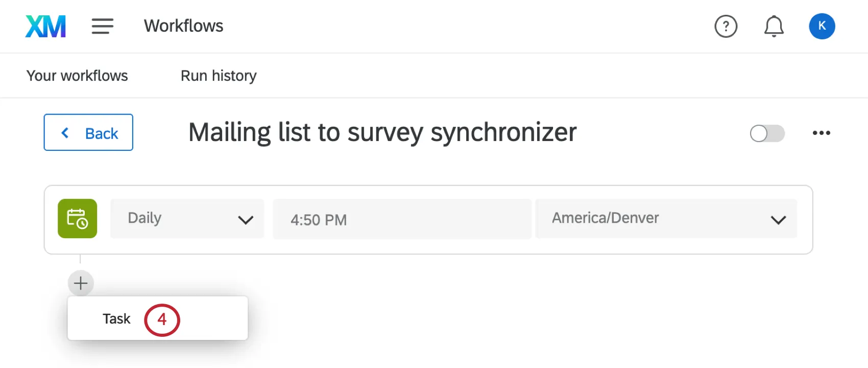Expand the America/Denver timezone dropdown

(x=778, y=220)
